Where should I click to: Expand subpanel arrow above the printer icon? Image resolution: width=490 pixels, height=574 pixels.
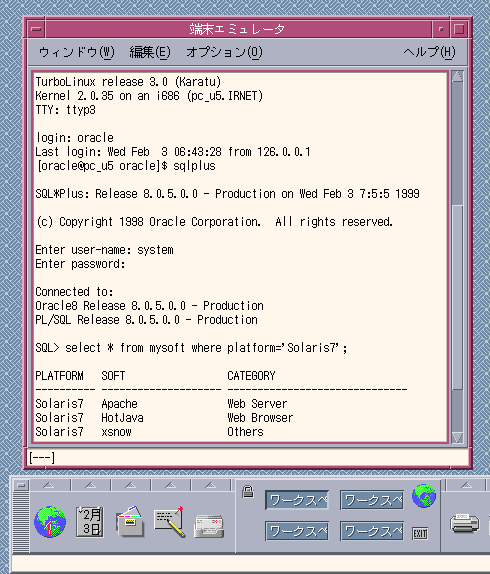[x=467, y=485]
